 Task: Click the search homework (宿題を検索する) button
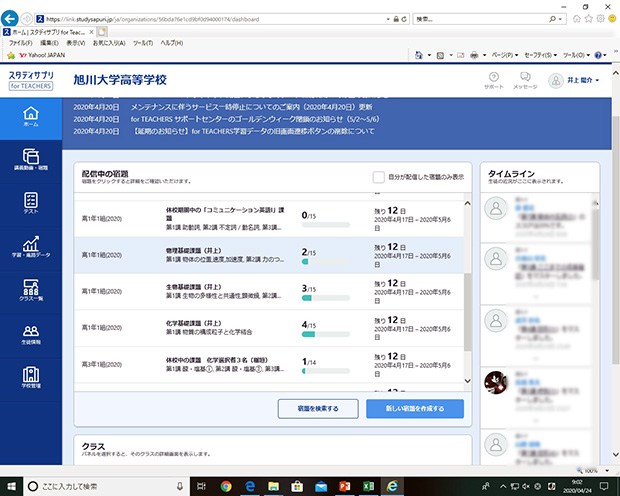(318, 409)
